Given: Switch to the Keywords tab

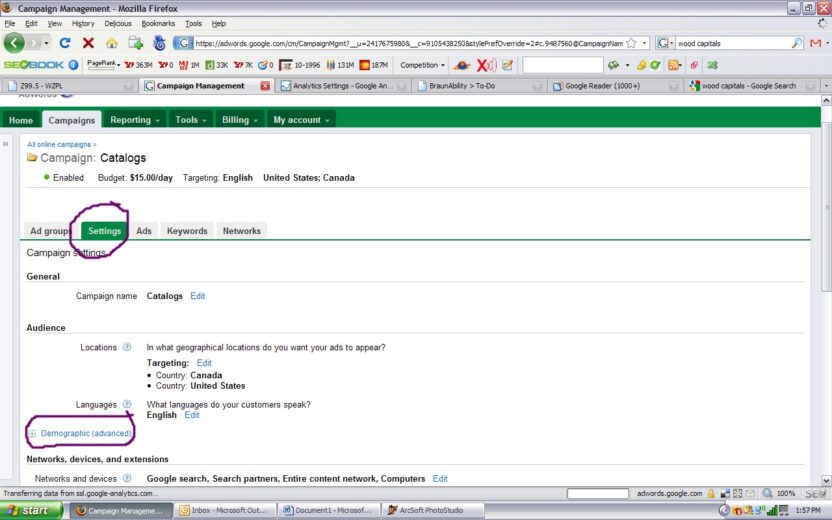Looking at the screenshot, I should click(187, 231).
